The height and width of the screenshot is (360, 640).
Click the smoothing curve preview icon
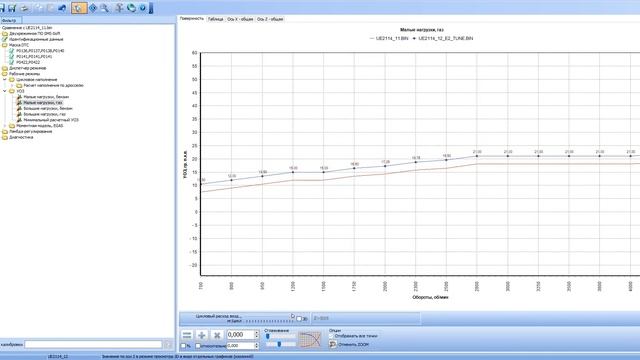[x=310, y=340]
